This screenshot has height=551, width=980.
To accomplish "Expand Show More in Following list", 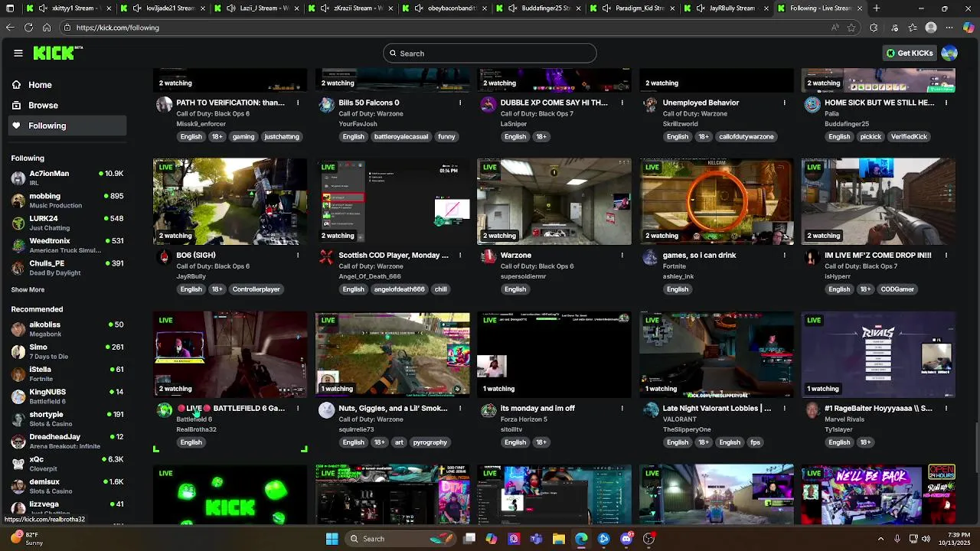I will click(28, 290).
